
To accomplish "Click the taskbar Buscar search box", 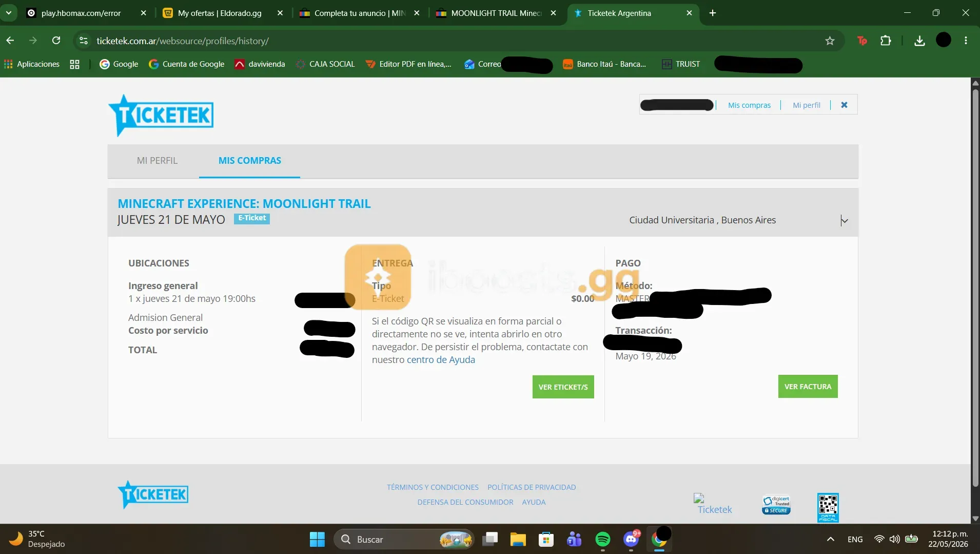I will (x=404, y=539).
